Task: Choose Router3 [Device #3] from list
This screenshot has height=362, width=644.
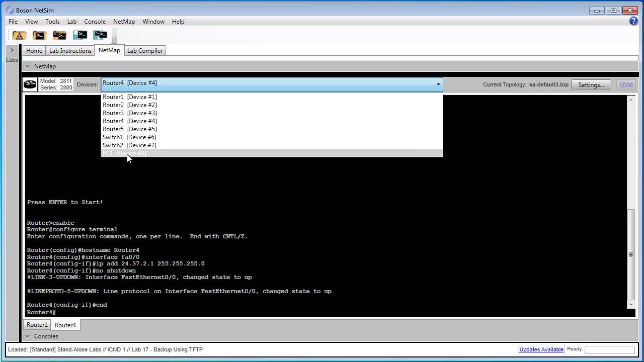Action: (x=272, y=113)
